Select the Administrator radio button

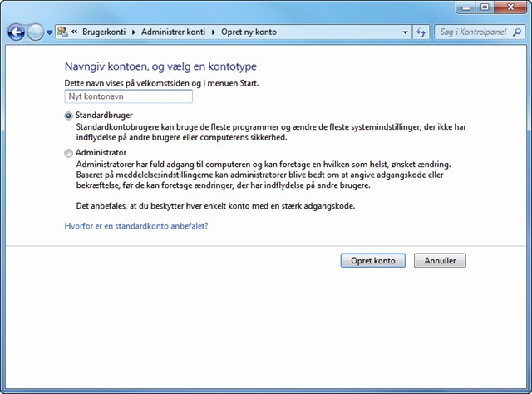(x=68, y=154)
